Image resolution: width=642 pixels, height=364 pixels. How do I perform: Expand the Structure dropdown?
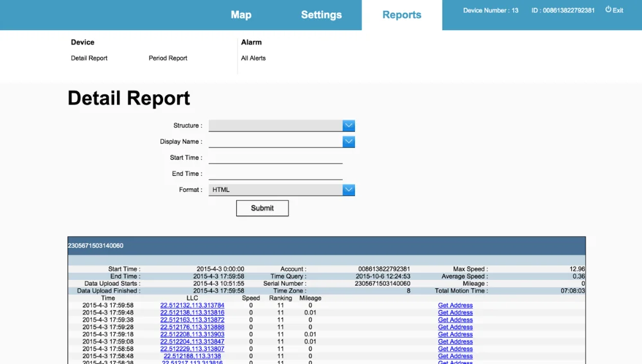point(281,126)
